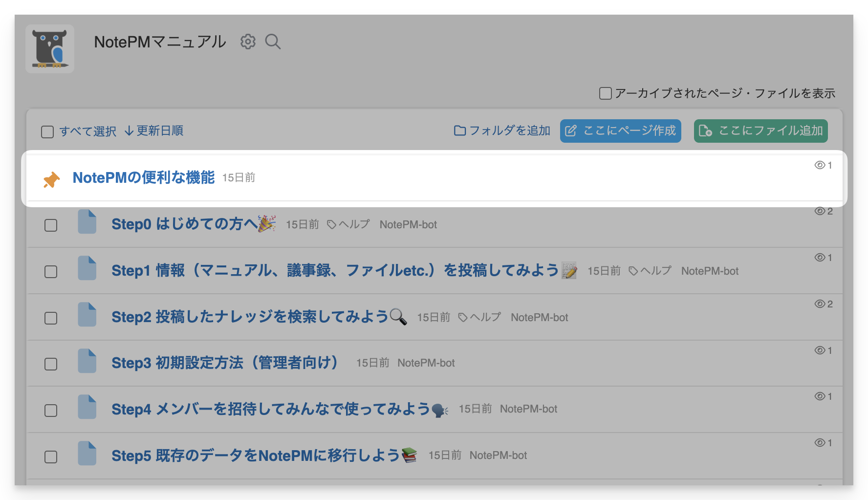Click 15日前 date beside NotePMの便利な機能
Screen dimensions: 868x500
[239, 178]
